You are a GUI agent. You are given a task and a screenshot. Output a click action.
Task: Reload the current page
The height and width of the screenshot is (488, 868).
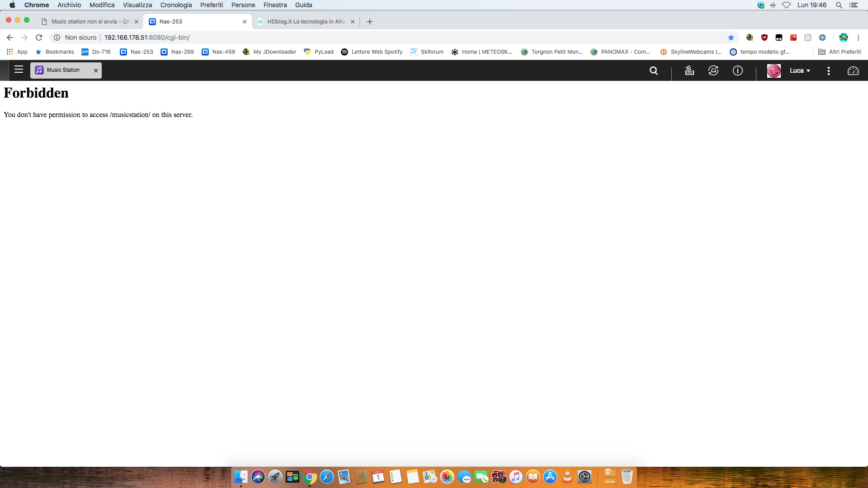39,38
